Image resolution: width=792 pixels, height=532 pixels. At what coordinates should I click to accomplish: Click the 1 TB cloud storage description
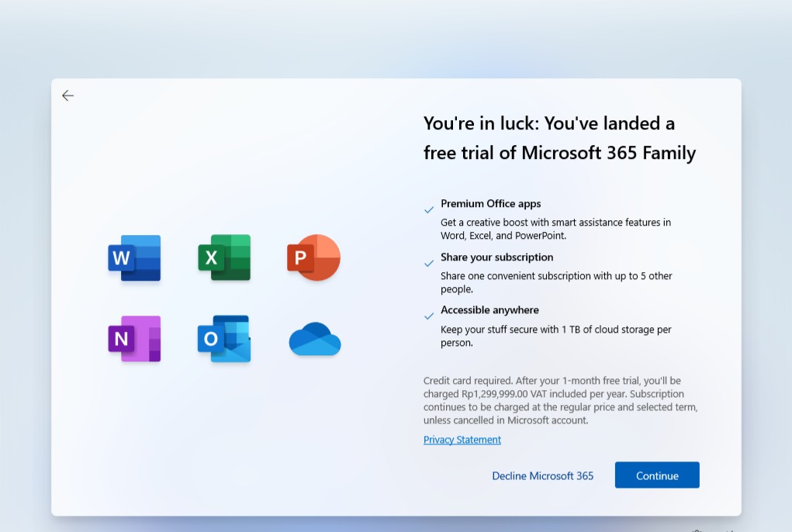tap(555, 336)
